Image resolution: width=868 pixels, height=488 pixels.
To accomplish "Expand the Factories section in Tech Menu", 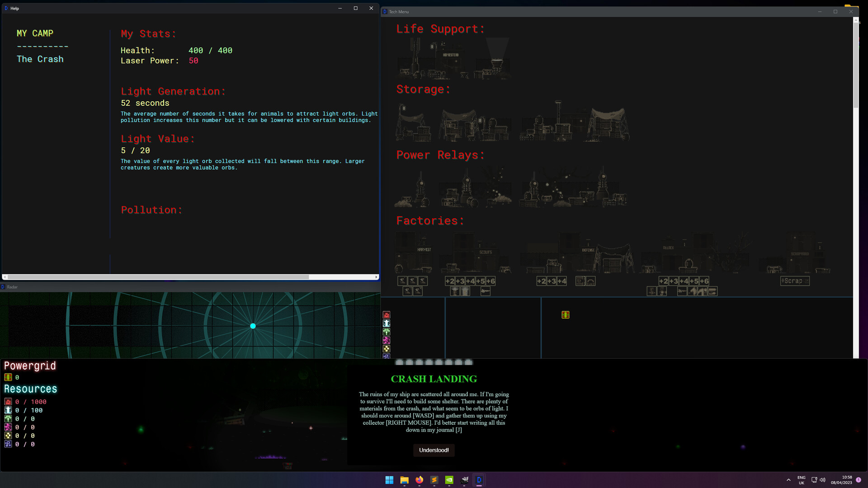I will 430,220.
